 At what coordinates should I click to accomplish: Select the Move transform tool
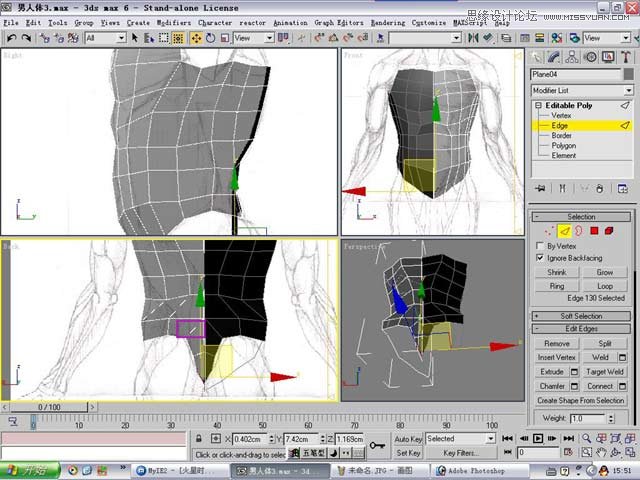196,38
